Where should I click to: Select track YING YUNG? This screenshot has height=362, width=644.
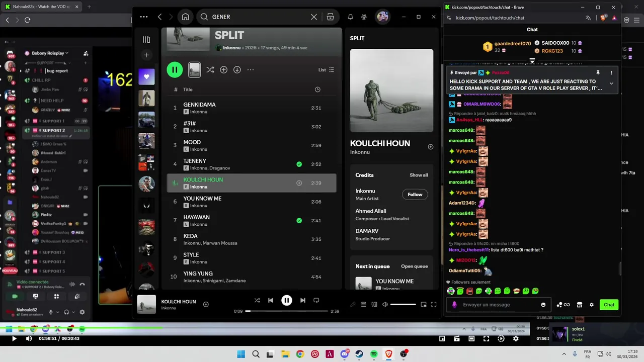click(x=252, y=277)
